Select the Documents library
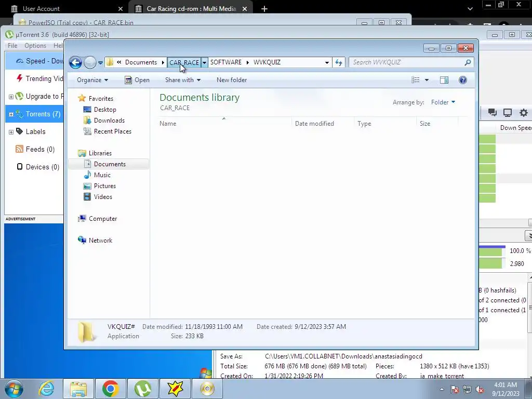The height and width of the screenshot is (399, 532). pyautogui.click(x=109, y=164)
